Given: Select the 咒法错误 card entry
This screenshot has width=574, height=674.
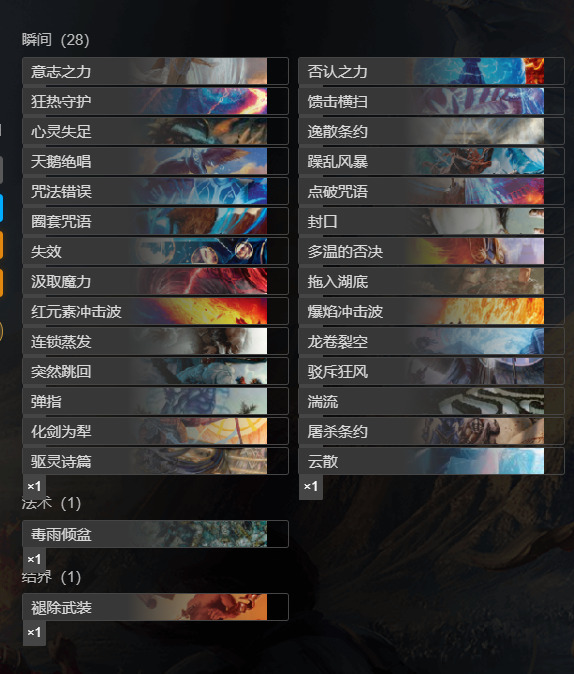Looking at the screenshot, I should 155,191.
